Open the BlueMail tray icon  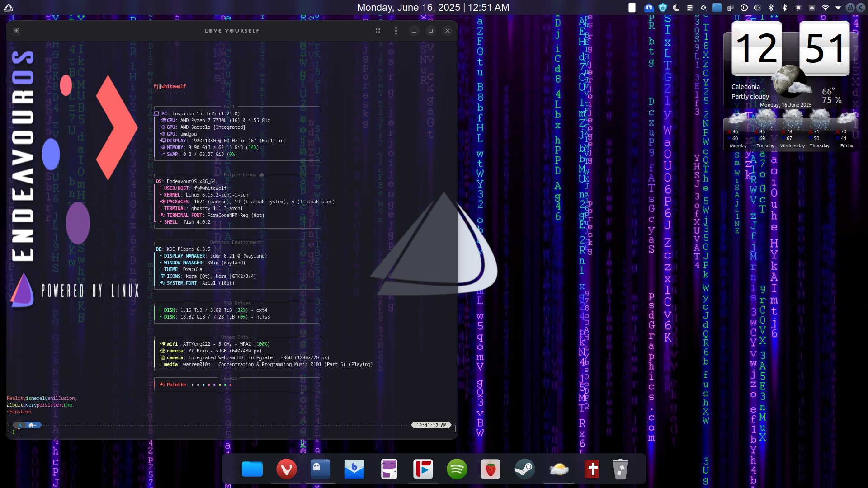[649, 7]
